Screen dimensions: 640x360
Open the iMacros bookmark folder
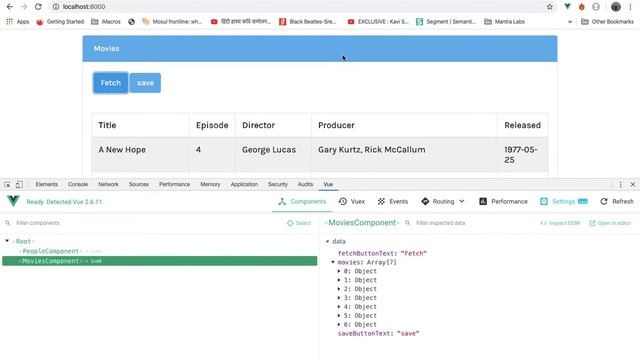[106, 22]
